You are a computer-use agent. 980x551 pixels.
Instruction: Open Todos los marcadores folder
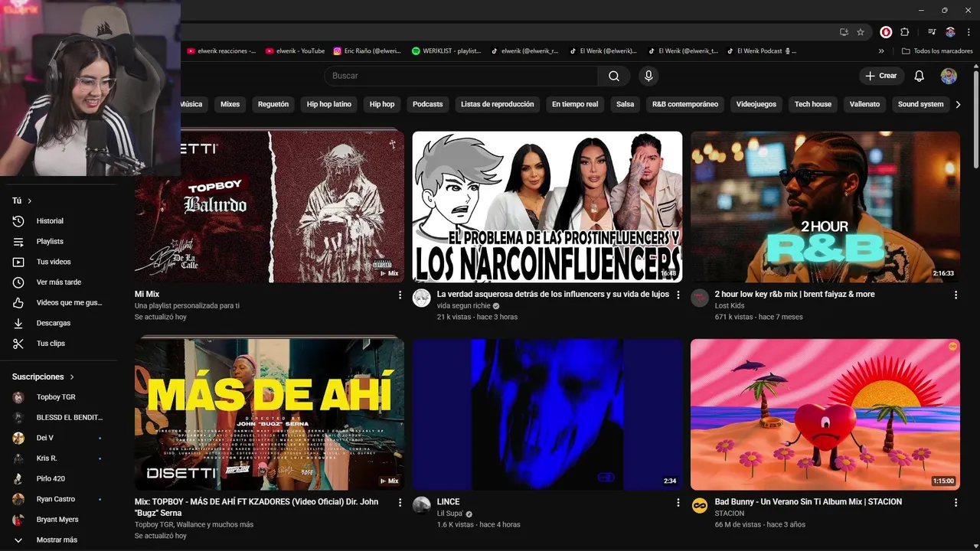(937, 51)
